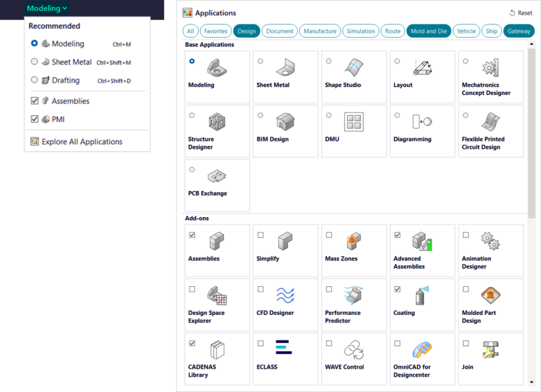This screenshot has height=392, width=541.
Task: Click the Molded Part Design icon
Action: tap(490, 295)
